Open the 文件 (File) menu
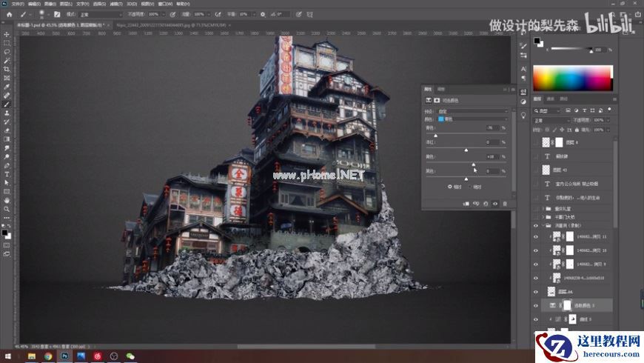 (18, 4)
